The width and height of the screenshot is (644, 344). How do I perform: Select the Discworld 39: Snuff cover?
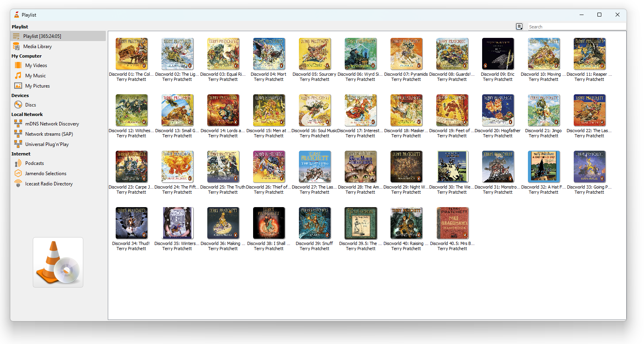pos(315,223)
